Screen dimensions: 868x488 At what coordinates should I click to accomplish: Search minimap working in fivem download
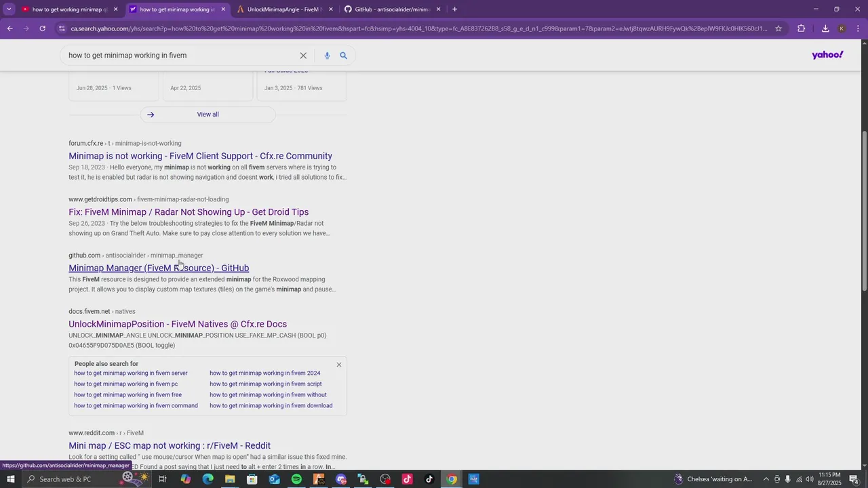coord(271,406)
